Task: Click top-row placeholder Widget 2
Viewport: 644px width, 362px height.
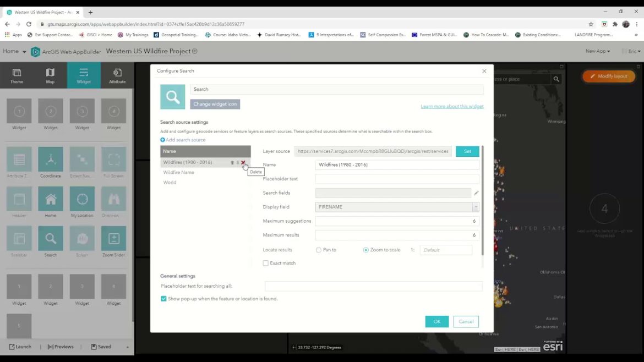Action: pyautogui.click(x=51, y=111)
